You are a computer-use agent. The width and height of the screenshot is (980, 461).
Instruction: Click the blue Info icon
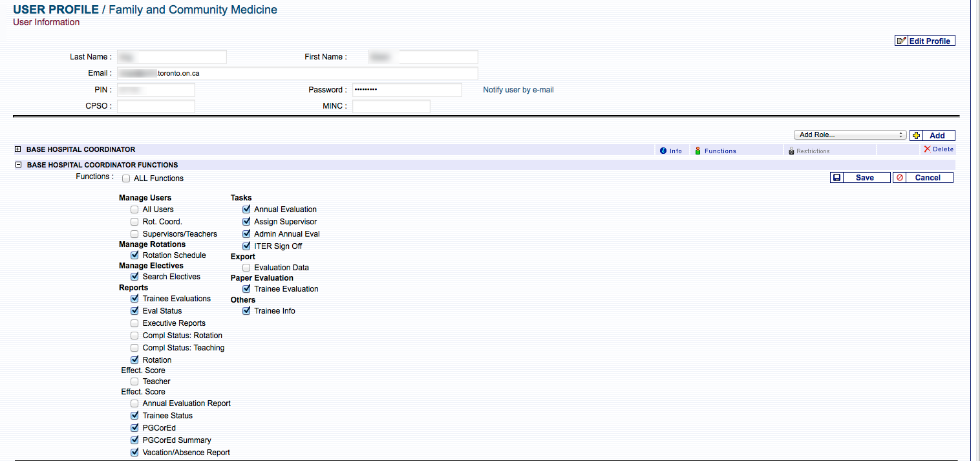click(x=663, y=151)
